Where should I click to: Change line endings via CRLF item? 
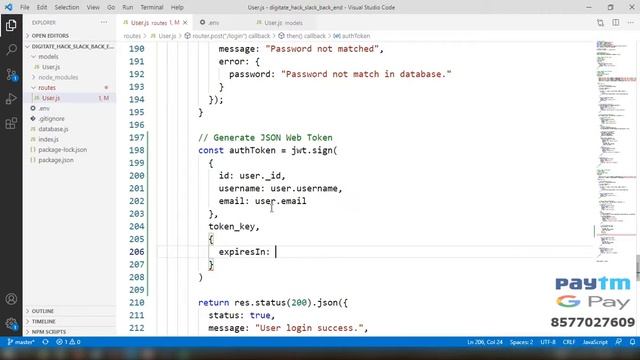569,342
